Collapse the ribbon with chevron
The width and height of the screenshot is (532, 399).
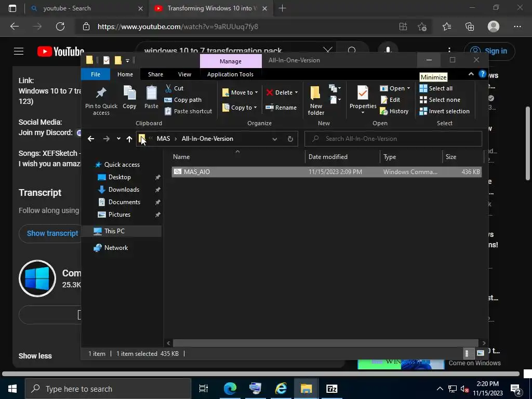[471, 74]
